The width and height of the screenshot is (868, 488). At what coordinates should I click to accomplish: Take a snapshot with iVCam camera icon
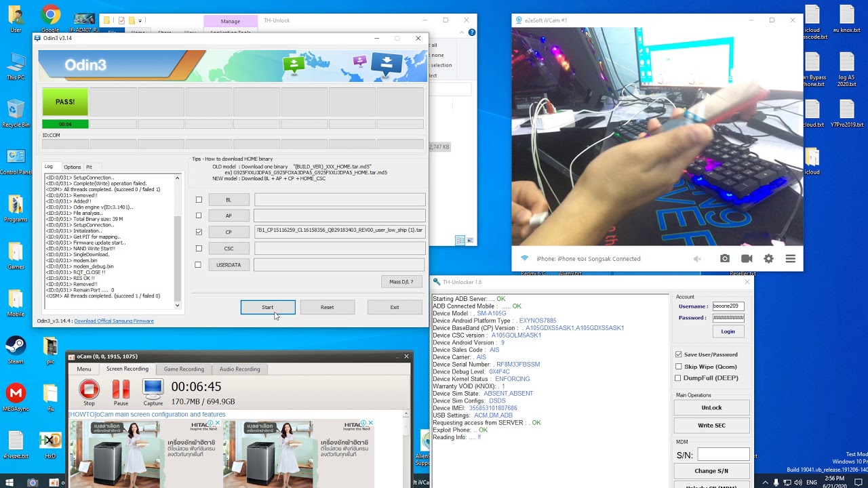(725, 259)
